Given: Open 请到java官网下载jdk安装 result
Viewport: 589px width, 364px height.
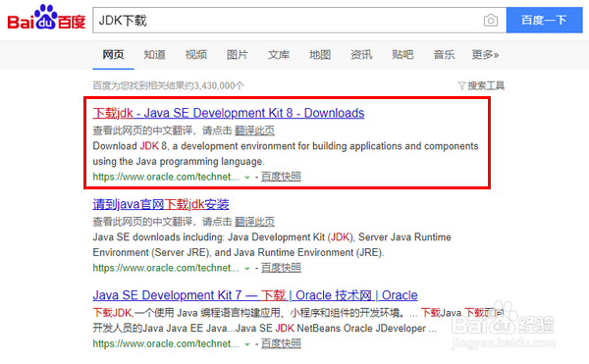Looking at the screenshot, I should tap(161, 204).
